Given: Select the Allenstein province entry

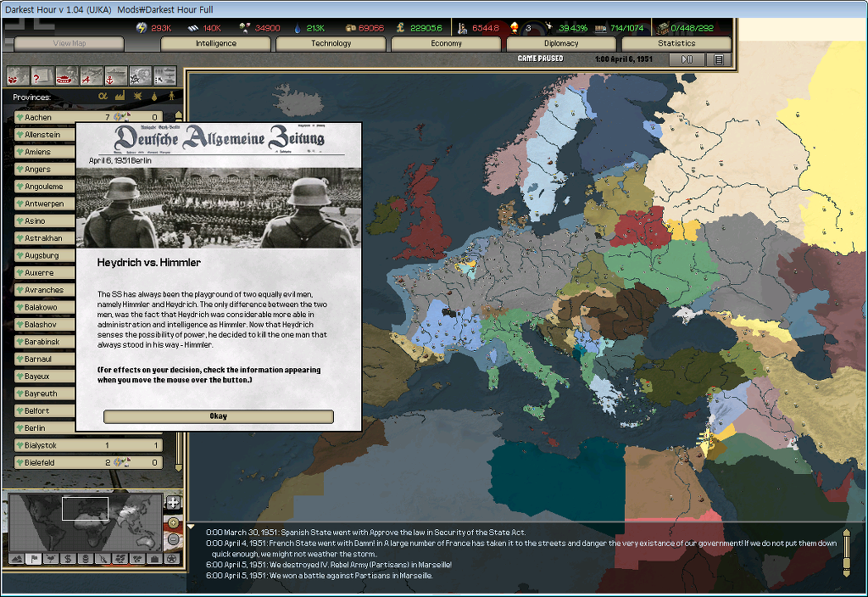Looking at the screenshot, I should pos(45,135).
